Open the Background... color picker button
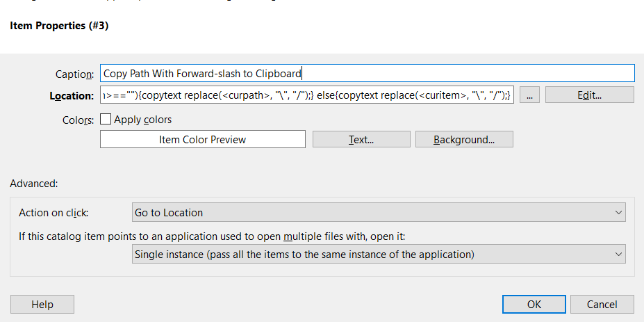The width and height of the screenshot is (644, 322). coord(464,140)
